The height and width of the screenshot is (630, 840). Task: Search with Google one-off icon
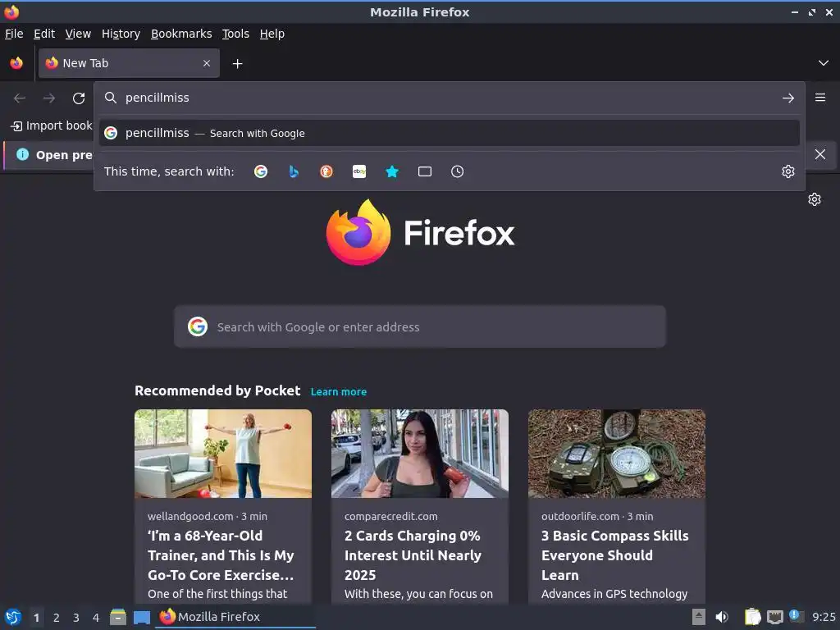(261, 171)
